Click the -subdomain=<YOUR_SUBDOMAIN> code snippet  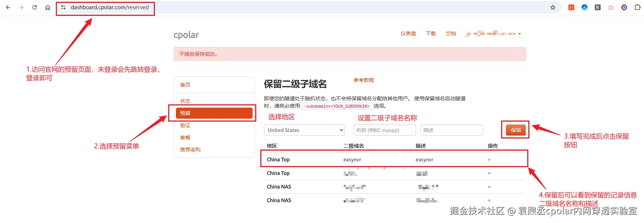tap(337, 106)
